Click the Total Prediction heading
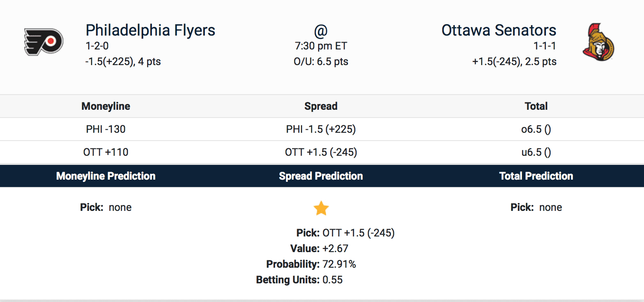The height and width of the screenshot is (302, 644). pos(536,176)
